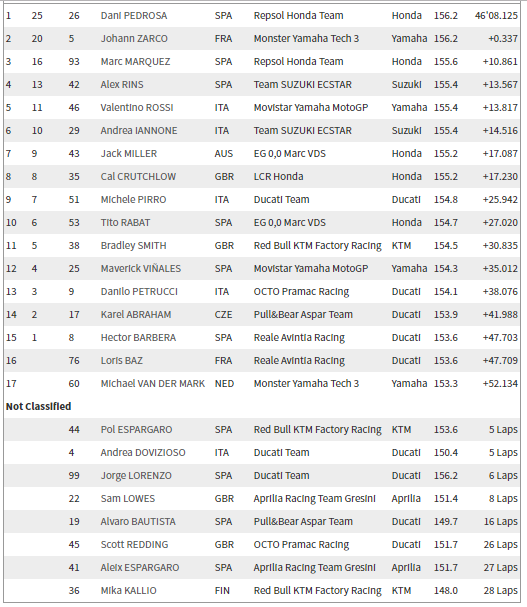Select OCTO Pramac Racing in Petrucci row

click(301, 291)
